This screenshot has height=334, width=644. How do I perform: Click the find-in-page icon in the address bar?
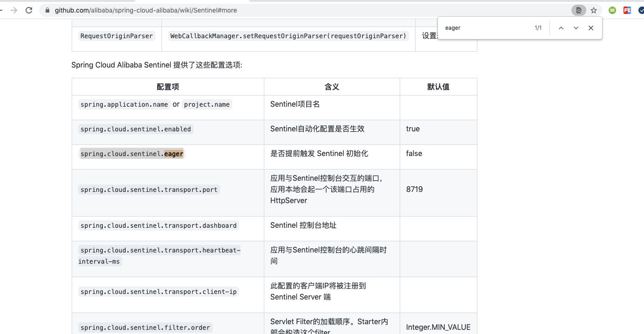(578, 9)
